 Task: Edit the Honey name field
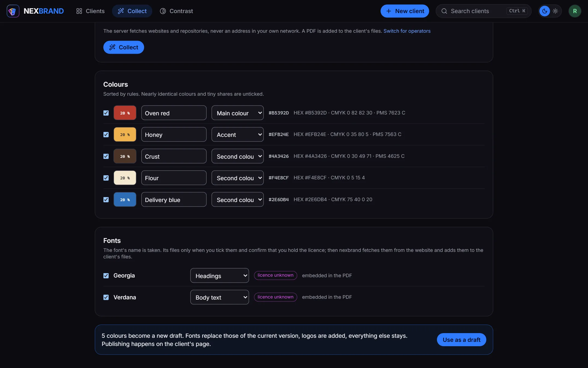coord(174,134)
